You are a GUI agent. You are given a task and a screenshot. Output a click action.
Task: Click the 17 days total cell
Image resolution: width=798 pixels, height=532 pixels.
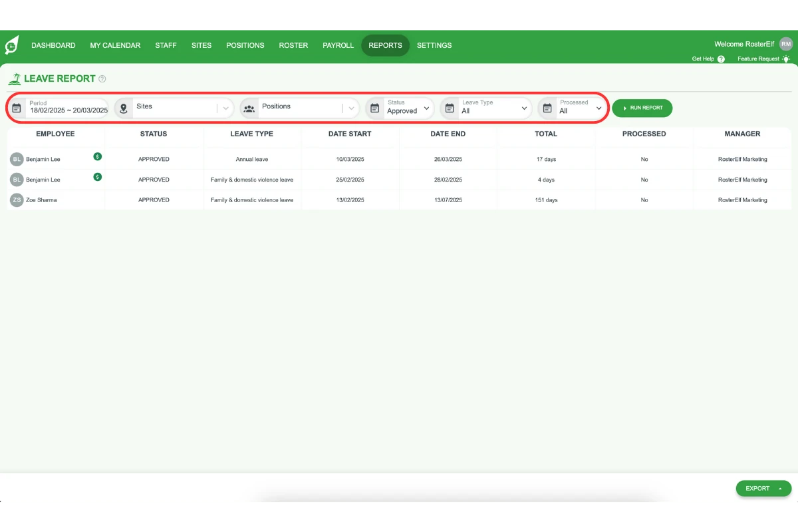click(x=546, y=160)
